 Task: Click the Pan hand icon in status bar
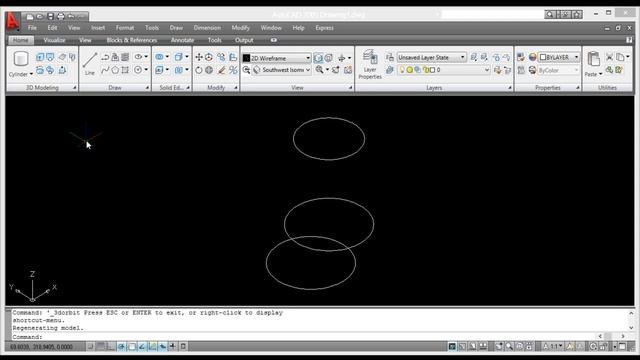coord(499,347)
